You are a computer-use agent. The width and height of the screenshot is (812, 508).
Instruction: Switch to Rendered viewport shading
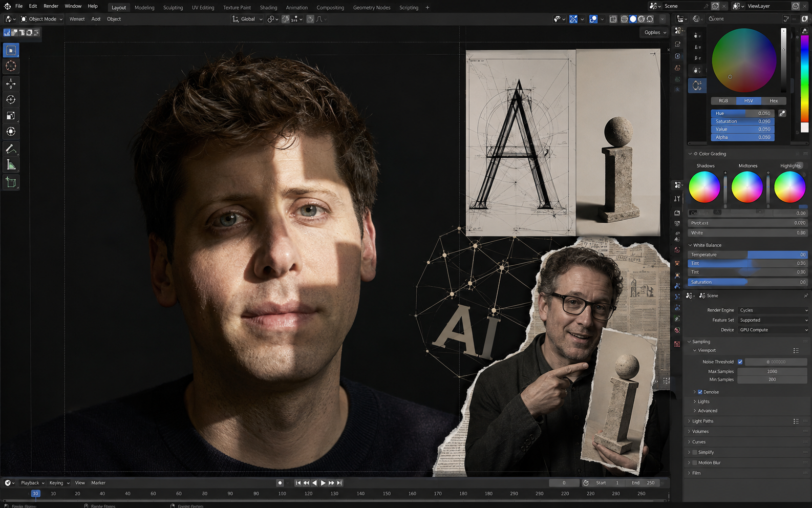[650, 19]
